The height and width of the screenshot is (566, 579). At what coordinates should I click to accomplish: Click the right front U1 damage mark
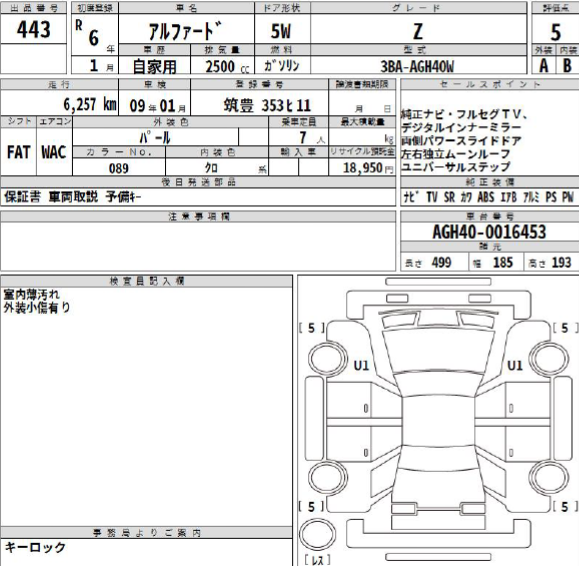pos(515,366)
